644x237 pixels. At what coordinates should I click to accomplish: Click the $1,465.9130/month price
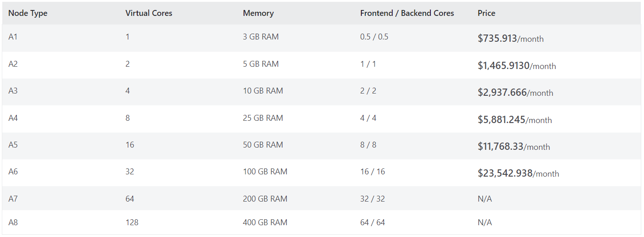pos(517,66)
